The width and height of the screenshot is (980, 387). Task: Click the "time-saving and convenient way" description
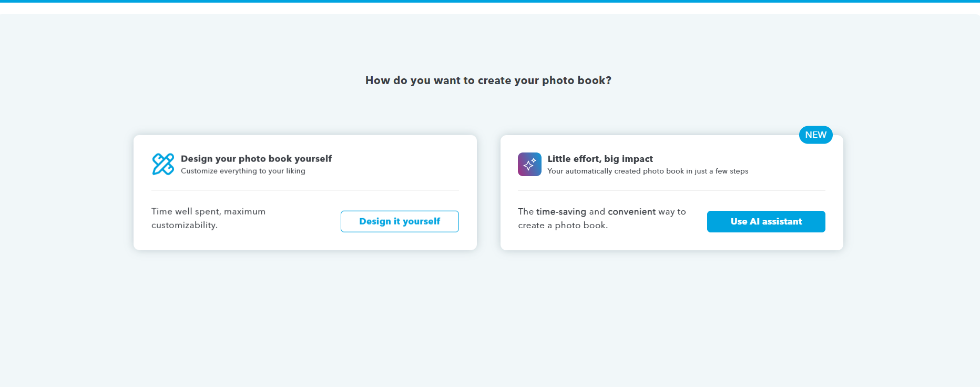coord(601,212)
